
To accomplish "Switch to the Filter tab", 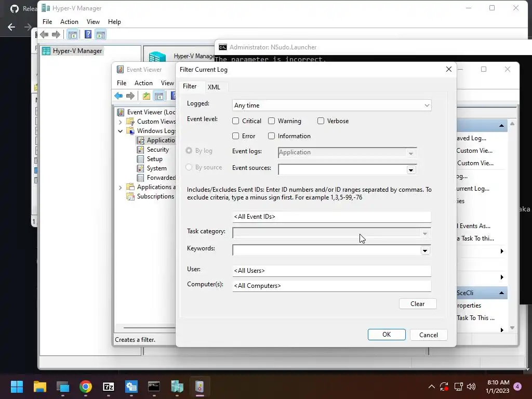I will click(x=190, y=86).
